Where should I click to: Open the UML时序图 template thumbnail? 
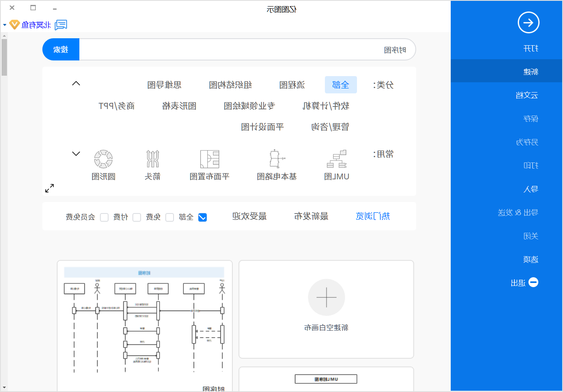pos(326,379)
